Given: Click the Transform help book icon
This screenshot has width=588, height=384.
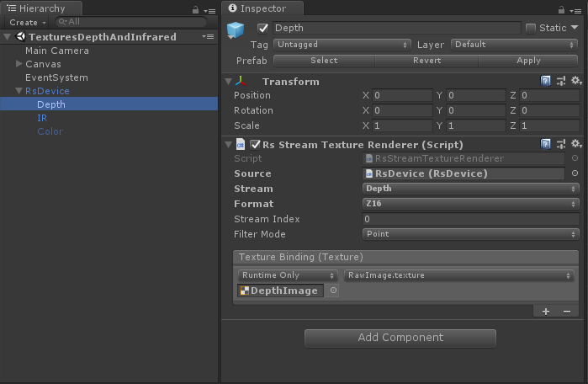Looking at the screenshot, I should coord(546,81).
